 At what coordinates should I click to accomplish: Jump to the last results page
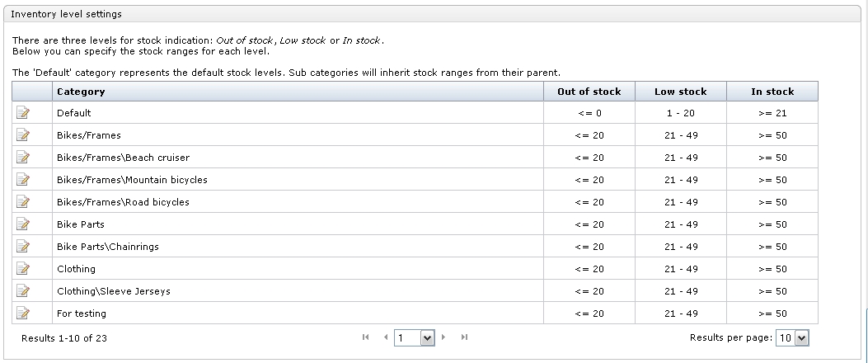click(x=464, y=337)
